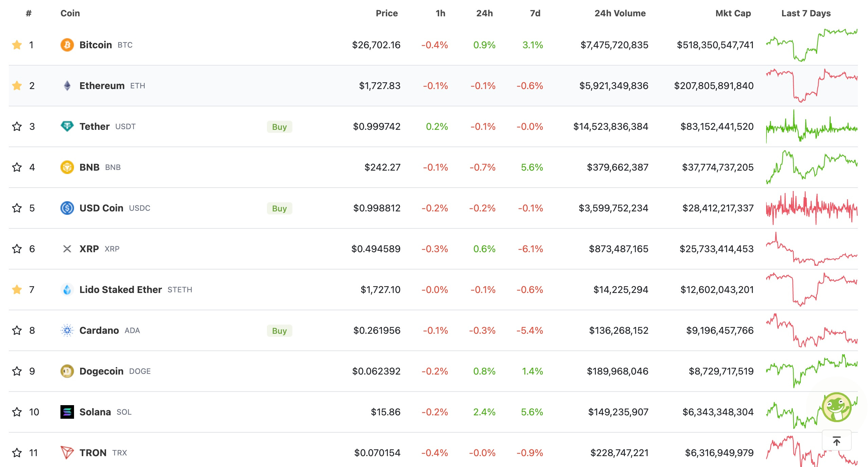868x467 pixels.
Task: Click the Buy button for Cardano
Action: (279, 331)
